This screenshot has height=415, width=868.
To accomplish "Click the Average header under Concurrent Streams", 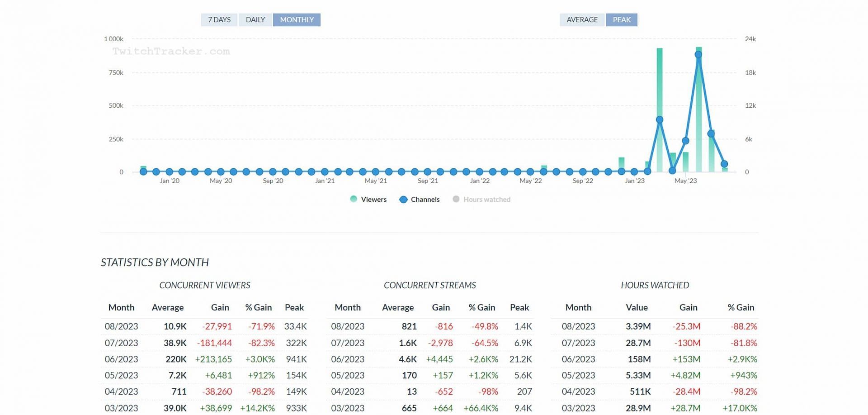I will pyautogui.click(x=397, y=308).
